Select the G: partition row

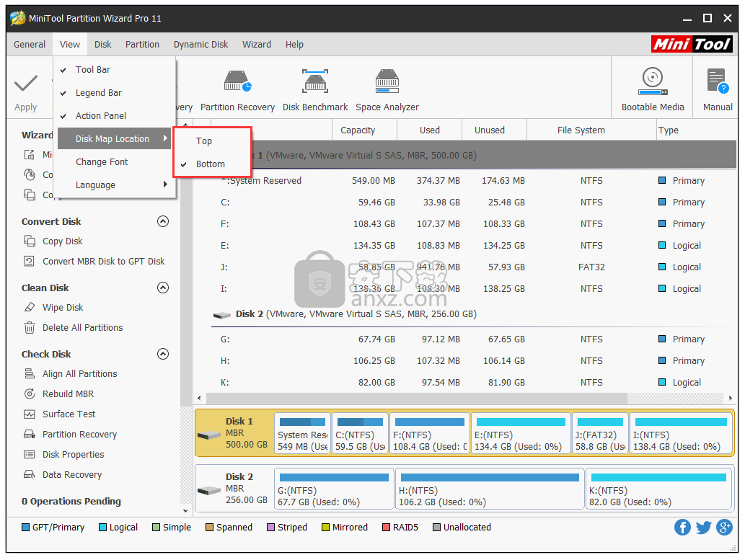click(x=473, y=339)
